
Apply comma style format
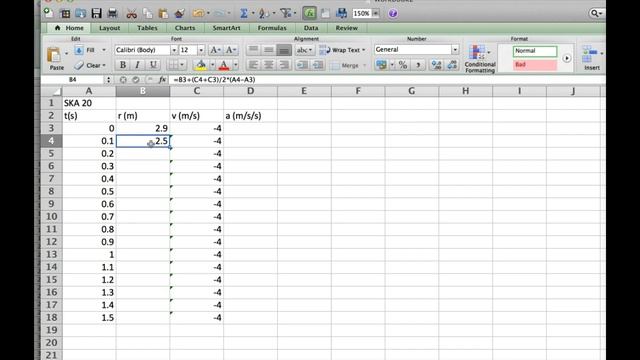[x=418, y=64]
